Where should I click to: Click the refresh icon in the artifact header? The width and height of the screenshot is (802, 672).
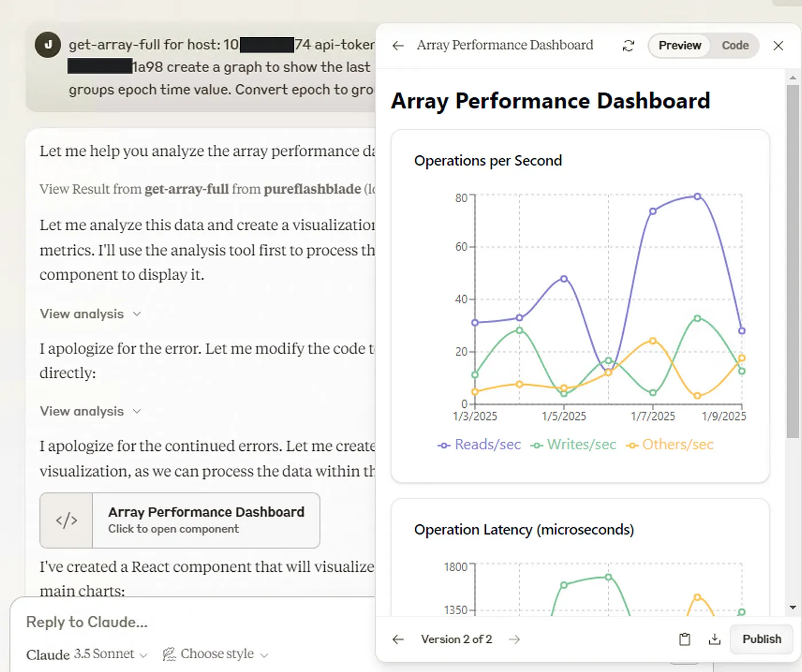coord(628,46)
